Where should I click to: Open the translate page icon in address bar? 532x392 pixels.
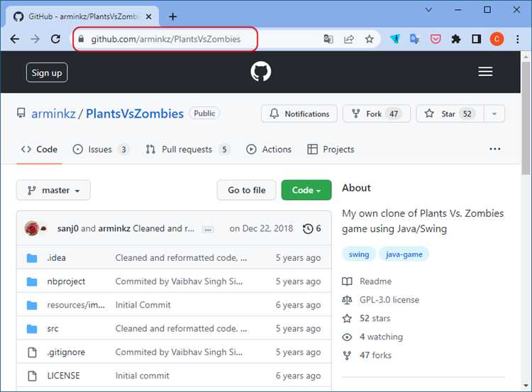328,39
